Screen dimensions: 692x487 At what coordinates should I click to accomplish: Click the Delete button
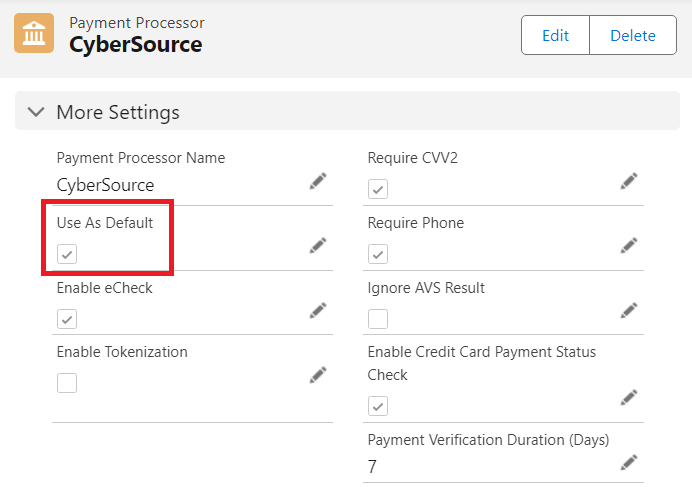(x=633, y=36)
